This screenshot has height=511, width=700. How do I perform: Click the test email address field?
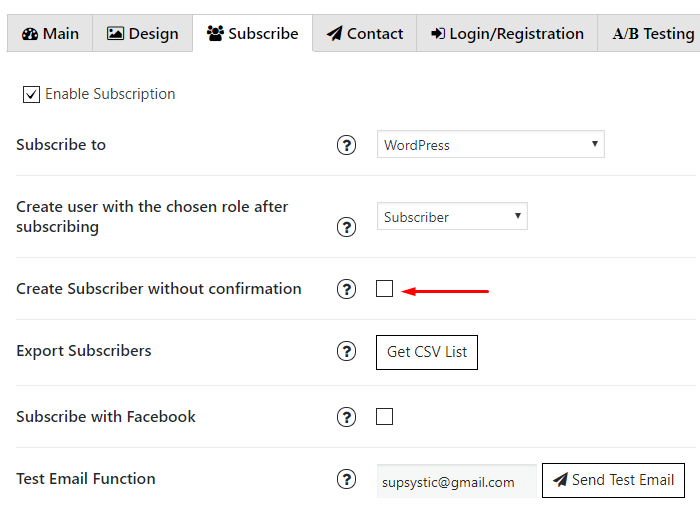[457, 481]
